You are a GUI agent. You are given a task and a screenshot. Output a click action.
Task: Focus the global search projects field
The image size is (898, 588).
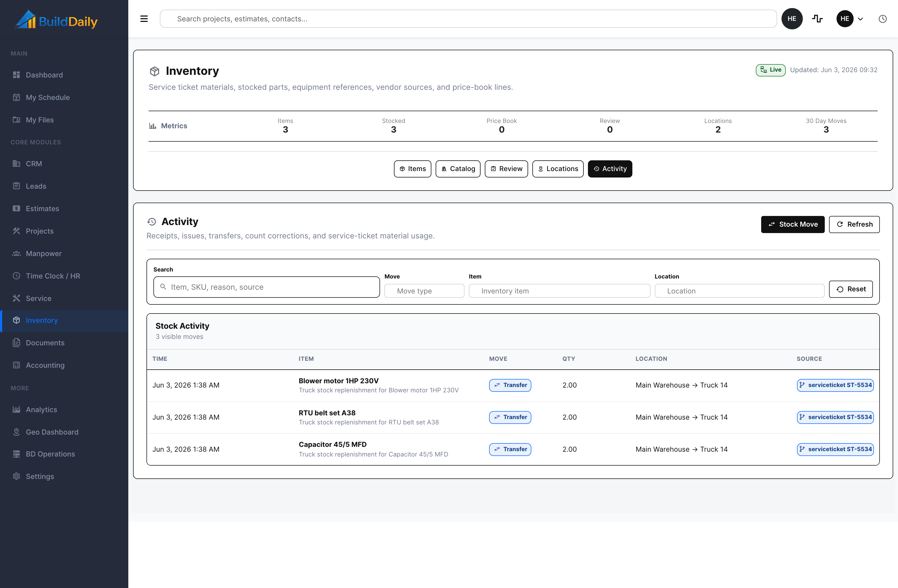(468, 19)
